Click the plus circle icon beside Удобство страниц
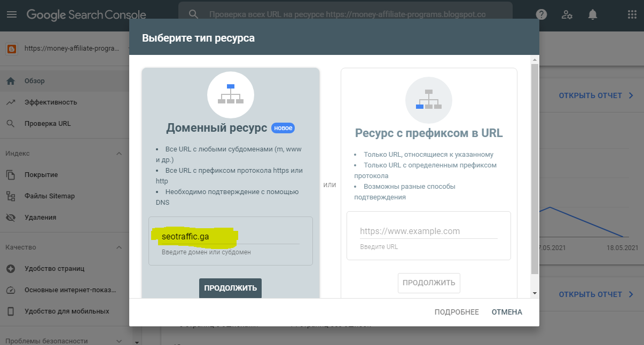The width and height of the screenshot is (644, 345). tap(11, 269)
